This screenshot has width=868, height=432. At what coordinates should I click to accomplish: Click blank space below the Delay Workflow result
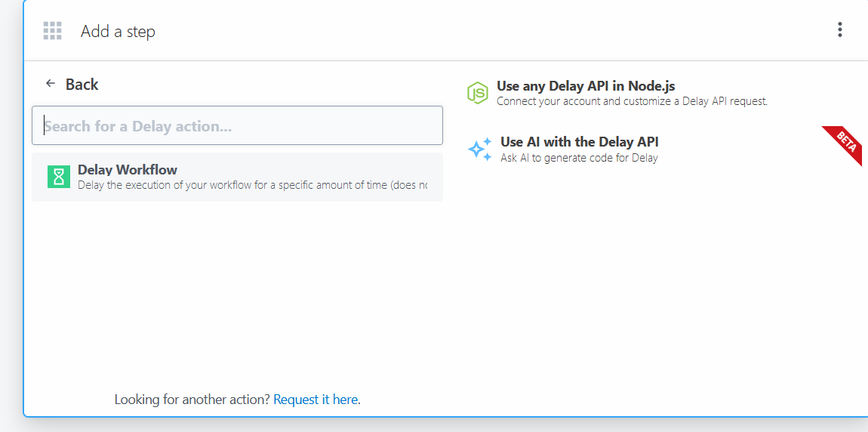pyautogui.click(x=237, y=295)
